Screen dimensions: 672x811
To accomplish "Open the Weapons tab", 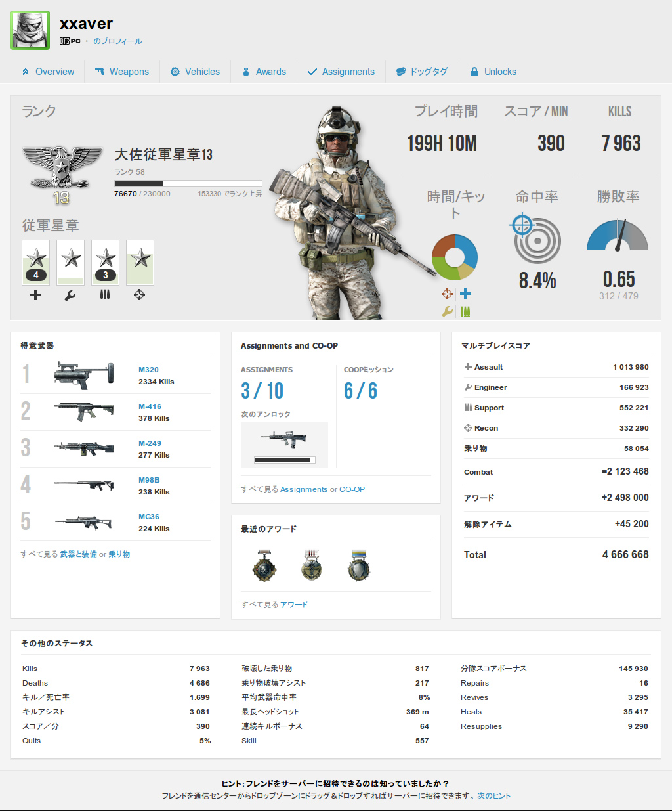I will point(122,72).
